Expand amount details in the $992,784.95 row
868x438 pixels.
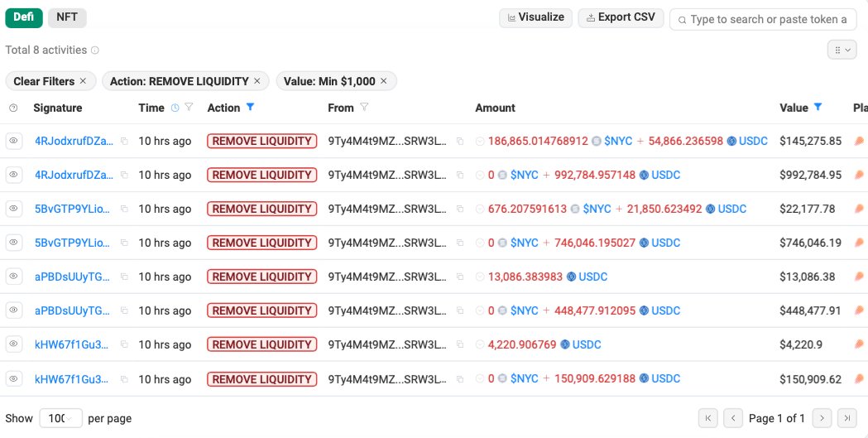click(x=480, y=175)
